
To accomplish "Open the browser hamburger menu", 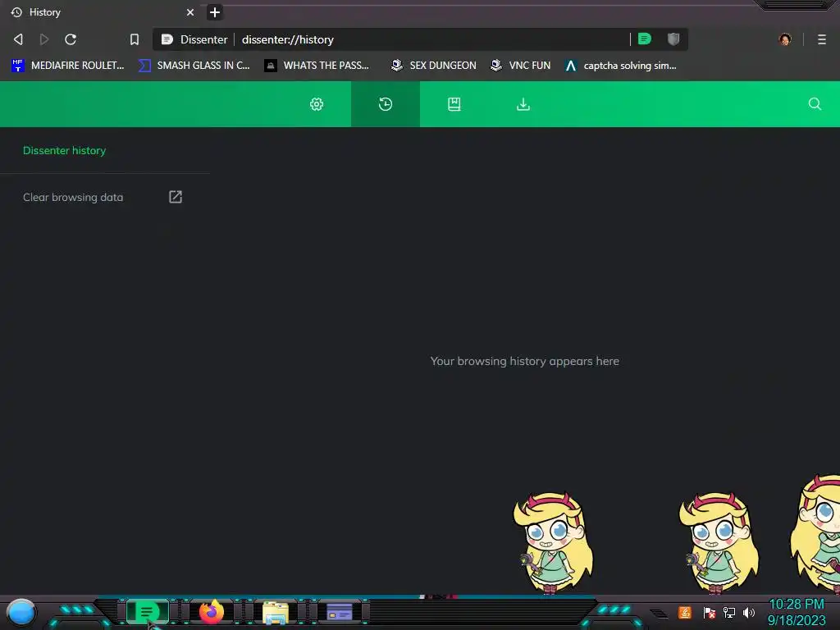I will click(822, 39).
